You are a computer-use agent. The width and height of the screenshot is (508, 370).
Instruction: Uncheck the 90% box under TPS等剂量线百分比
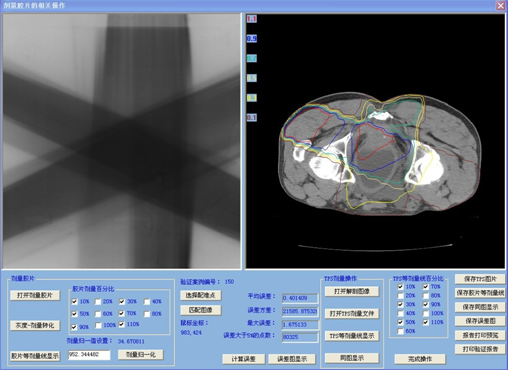(426, 304)
